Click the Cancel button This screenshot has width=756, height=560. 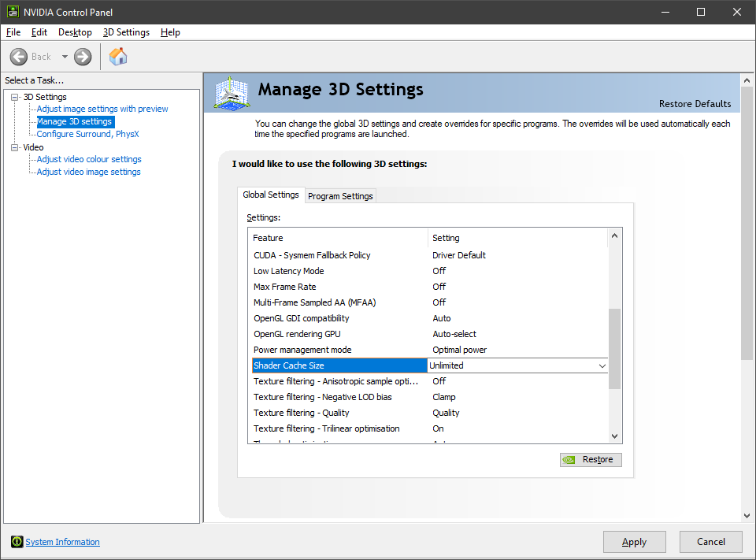click(710, 542)
